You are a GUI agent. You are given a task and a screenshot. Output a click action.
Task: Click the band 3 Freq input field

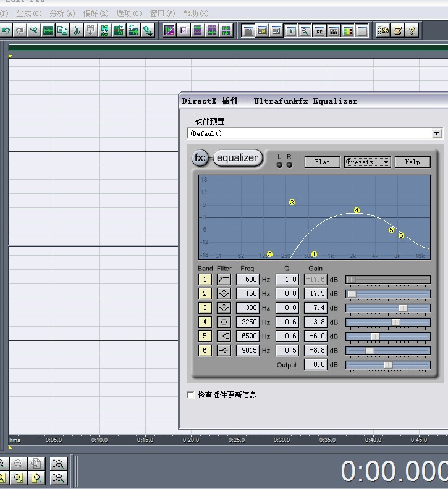pos(248,308)
